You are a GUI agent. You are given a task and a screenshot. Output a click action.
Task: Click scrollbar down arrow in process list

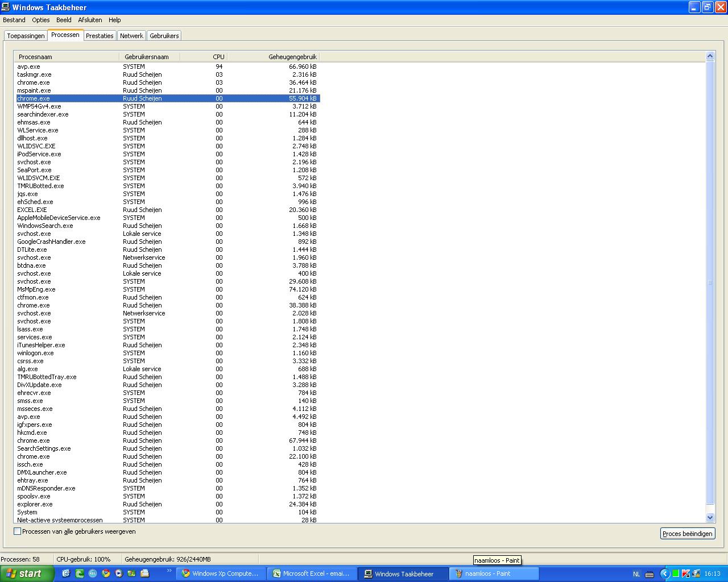pos(710,518)
